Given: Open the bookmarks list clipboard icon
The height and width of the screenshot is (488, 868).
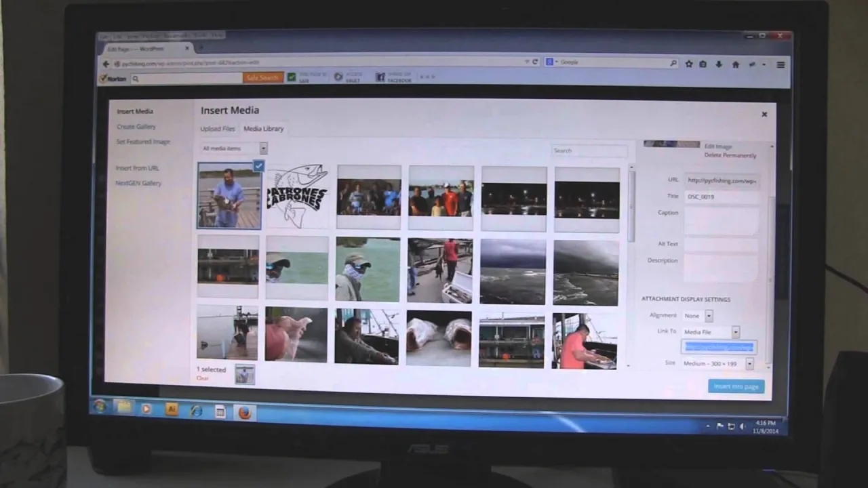Looking at the screenshot, I should click(703, 64).
